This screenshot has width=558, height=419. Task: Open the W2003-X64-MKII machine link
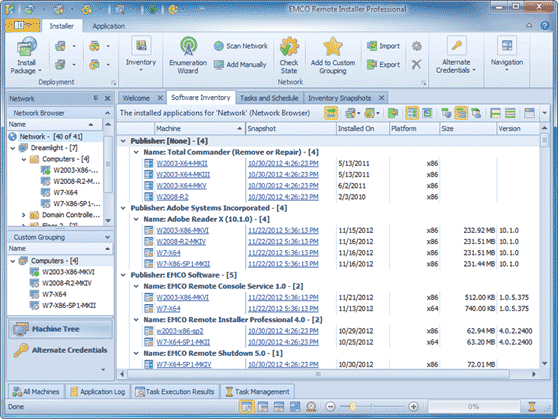pos(182,163)
